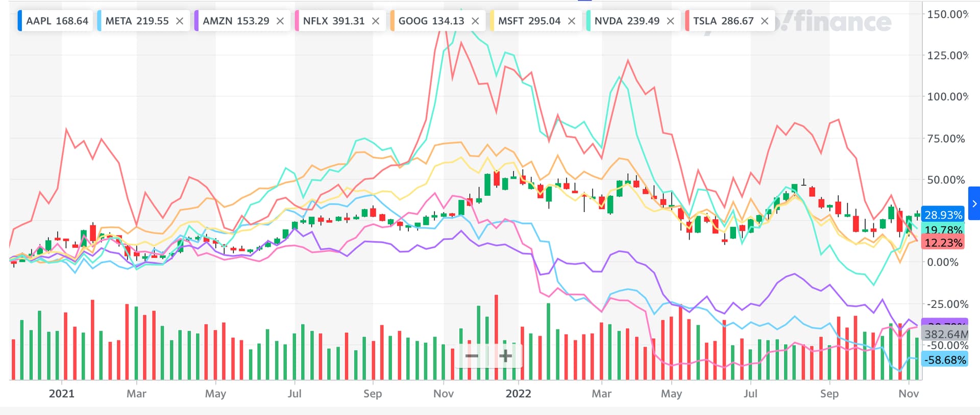
Task: Select the NFLX 391.31 ticker label
Action: [x=334, y=21]
